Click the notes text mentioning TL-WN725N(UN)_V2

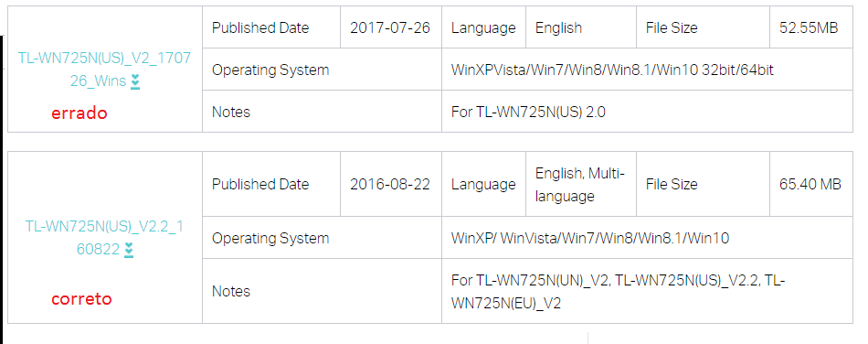pyautogui.click(x=618, y=291)
